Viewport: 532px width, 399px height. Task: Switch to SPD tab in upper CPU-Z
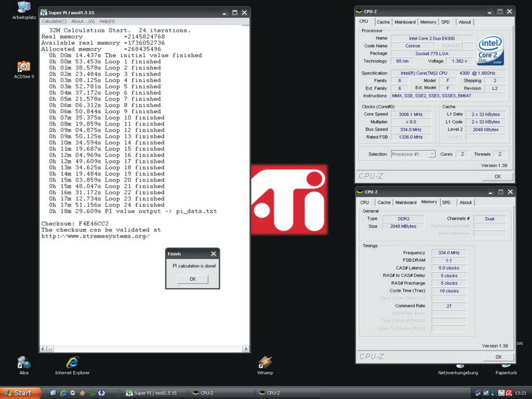coord(445,22)
